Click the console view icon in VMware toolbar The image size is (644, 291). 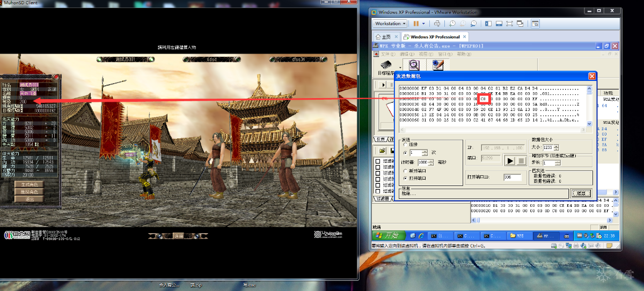point(535,24)
